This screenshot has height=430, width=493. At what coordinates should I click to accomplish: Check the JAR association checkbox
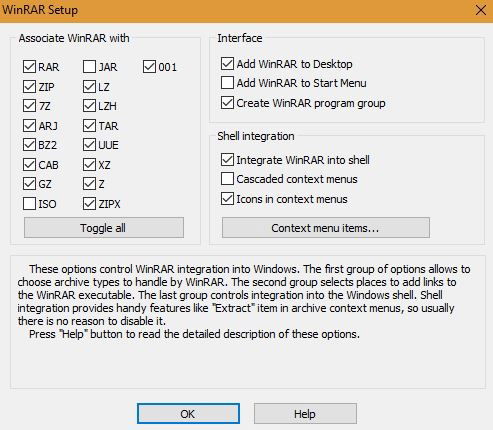[x=89, y=67]
